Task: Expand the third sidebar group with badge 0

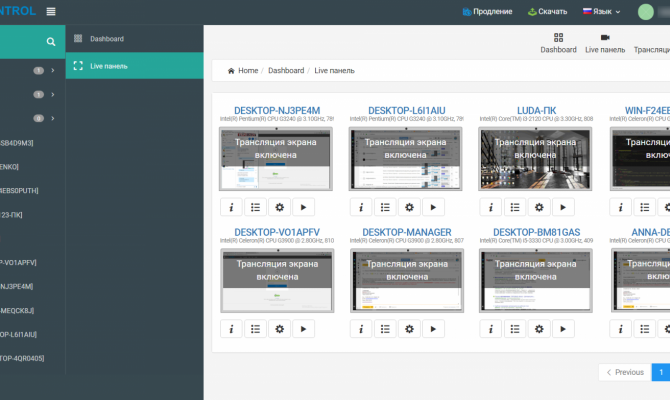Action: (x=53, y=118)
